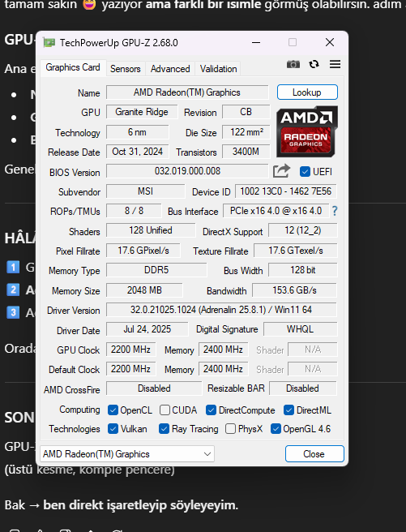Click the Bus Interface question mark icon
Screen dimensions: 406x532
(335, 211)
